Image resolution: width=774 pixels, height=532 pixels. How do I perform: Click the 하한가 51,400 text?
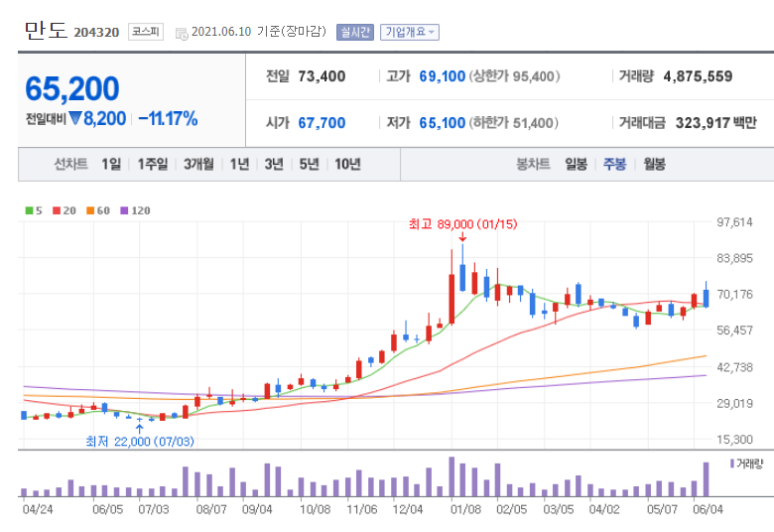pos(513,123)
